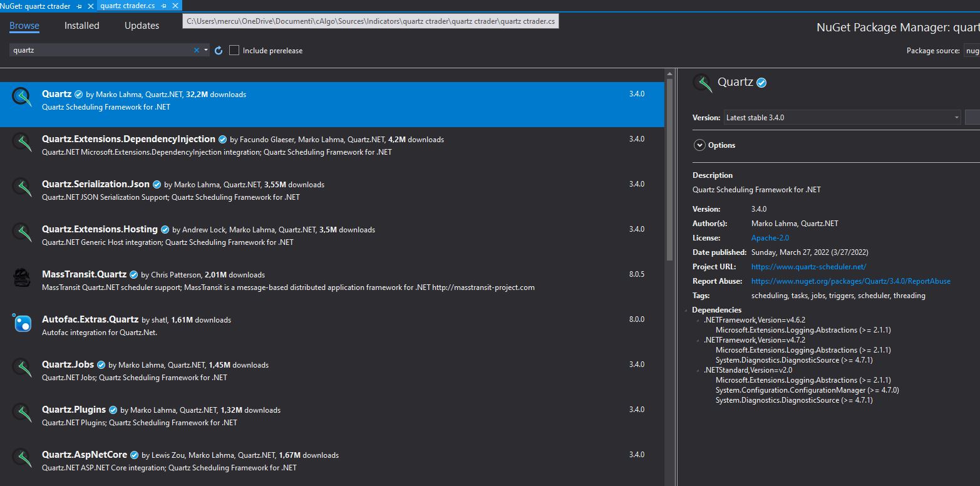Switch to the Installed tab
This screenshot has width=980, height=486.
click(x=81, y=26)
